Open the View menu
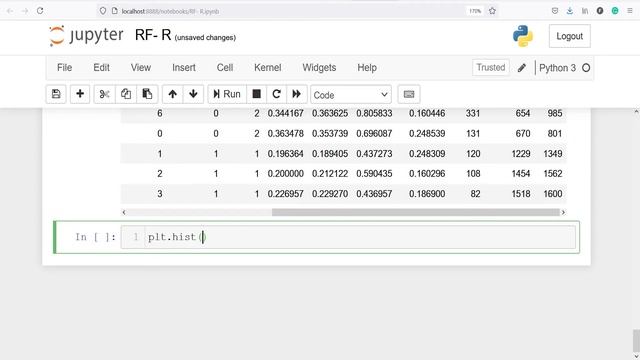The width and height of the screenshot is (640, 360). point(141,68)
